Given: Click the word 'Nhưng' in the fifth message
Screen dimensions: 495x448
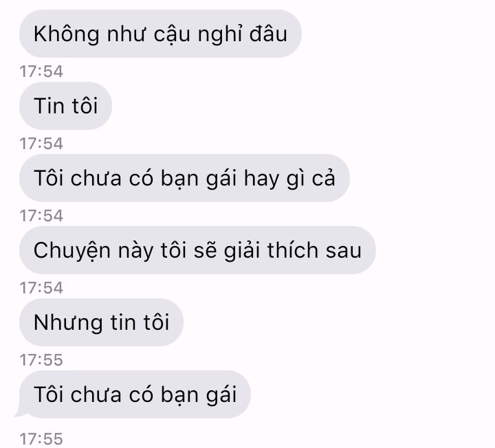Looking at the screenshot, I should coord(68,324).
